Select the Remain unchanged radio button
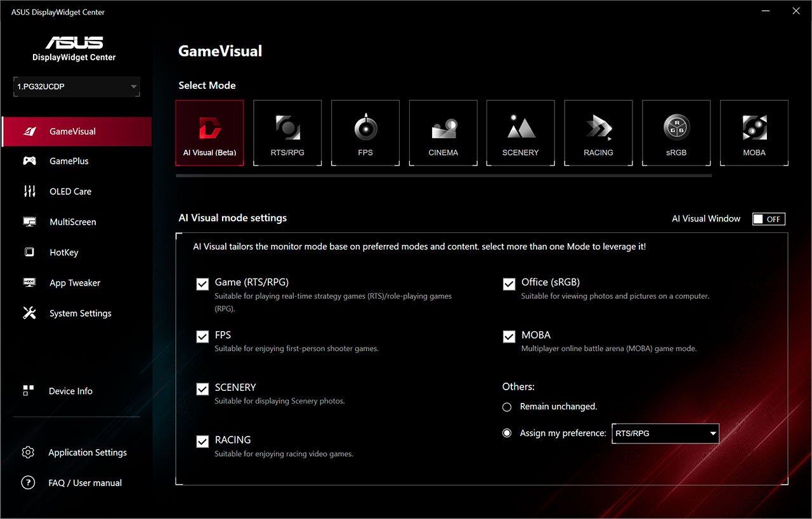Screen dimensions: 812x519 point(507,407)
